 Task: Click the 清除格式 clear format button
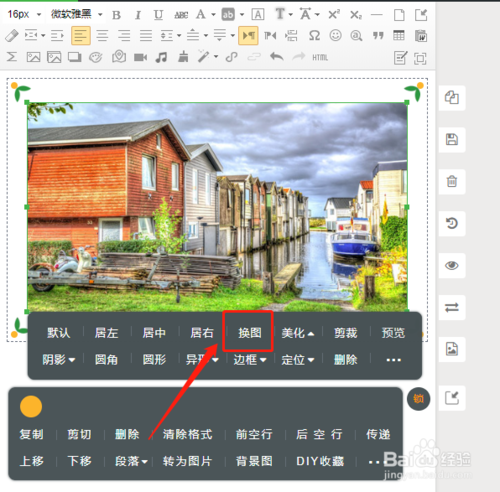coord(187,434)
